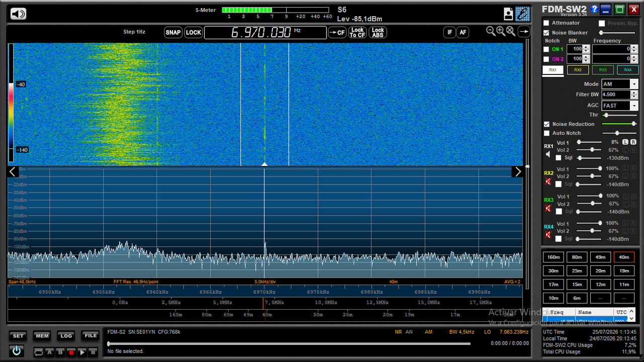Unmute the RX4 crossed speaker icon

548,234
